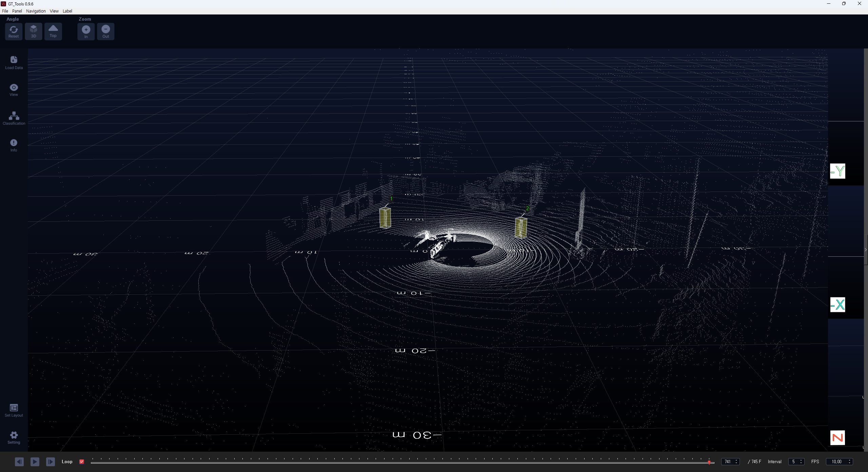Open the Navigation menu
The image size is (868, 472).
pyautogui.click(x=36, y=11)
